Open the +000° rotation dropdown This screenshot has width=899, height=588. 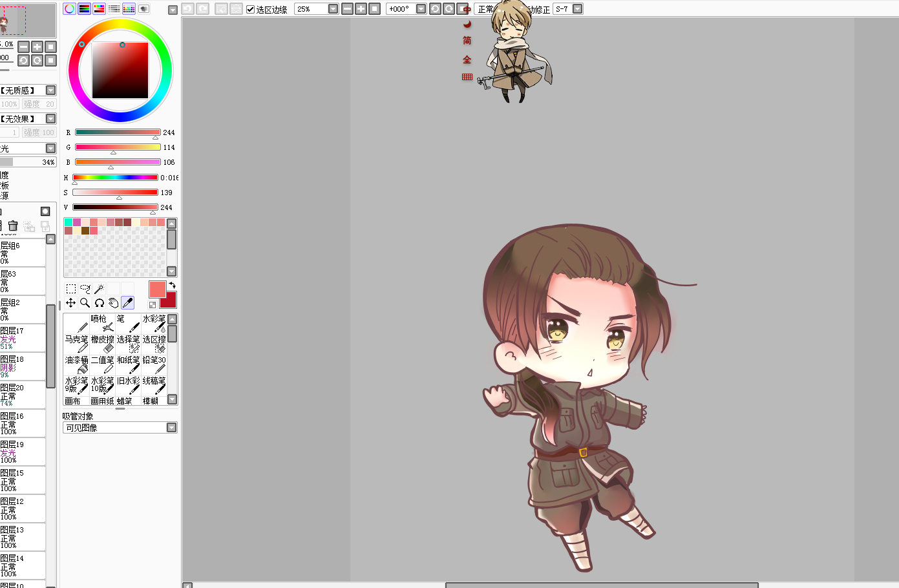click(421, 9)
